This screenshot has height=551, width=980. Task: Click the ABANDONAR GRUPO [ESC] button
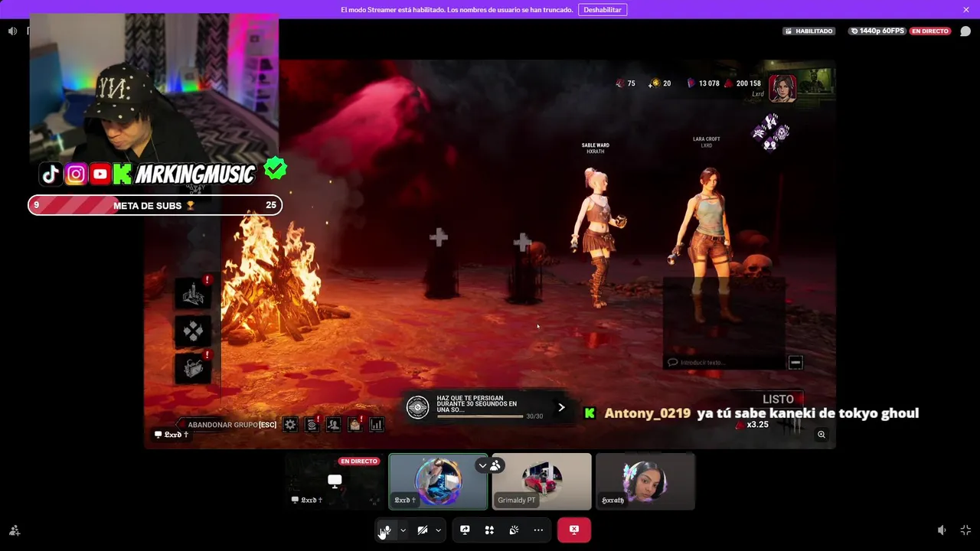point(227,425)
